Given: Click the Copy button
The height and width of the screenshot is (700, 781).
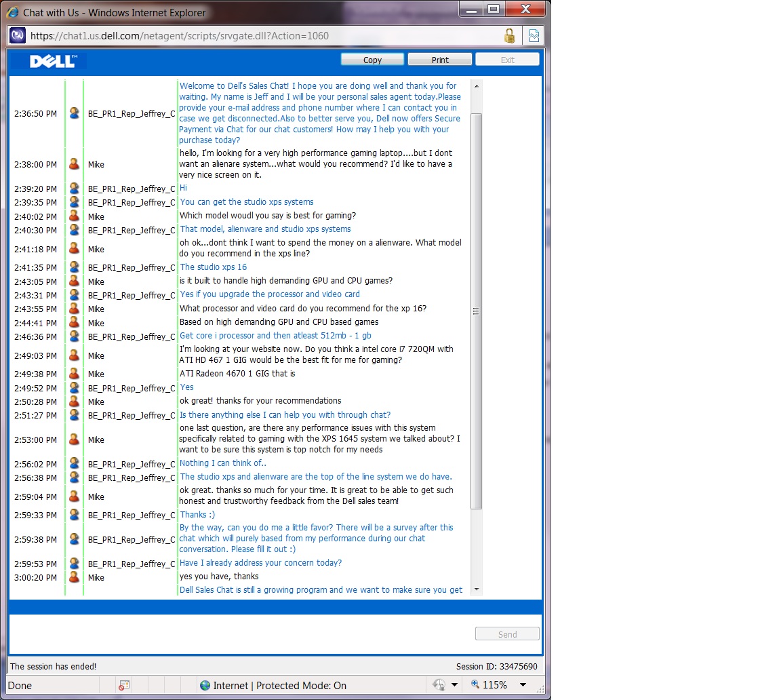Looking at the screenshot, I should pos(372,60).
